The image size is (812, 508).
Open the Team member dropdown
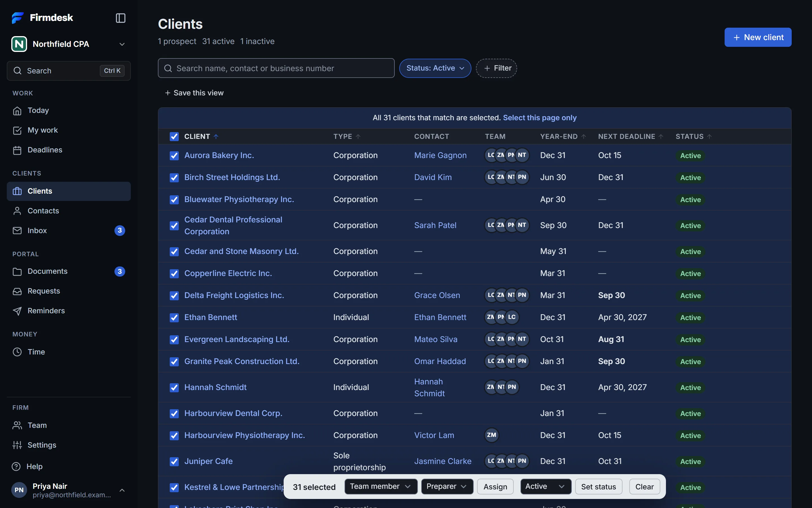[381, 487]
